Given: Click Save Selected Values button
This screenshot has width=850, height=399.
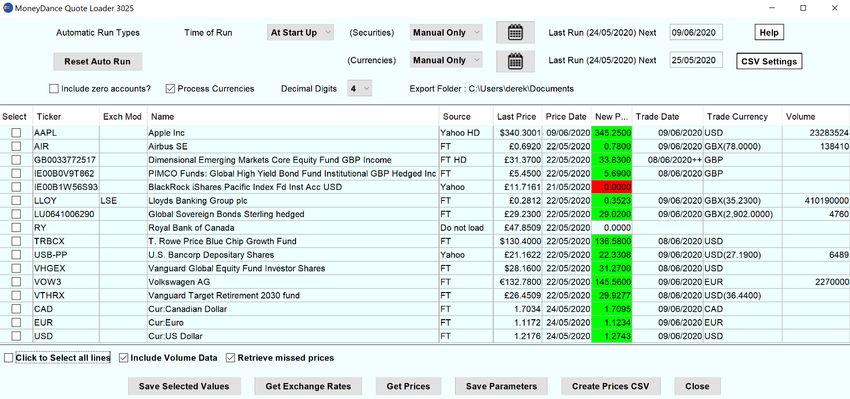Looking at the screenshot, I should pos(184,387).
